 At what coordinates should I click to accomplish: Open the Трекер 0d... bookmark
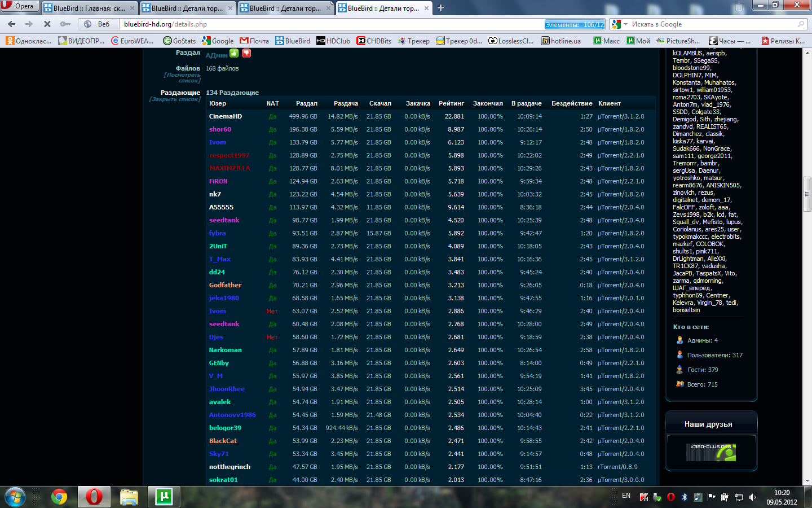[x=460, y=41]
